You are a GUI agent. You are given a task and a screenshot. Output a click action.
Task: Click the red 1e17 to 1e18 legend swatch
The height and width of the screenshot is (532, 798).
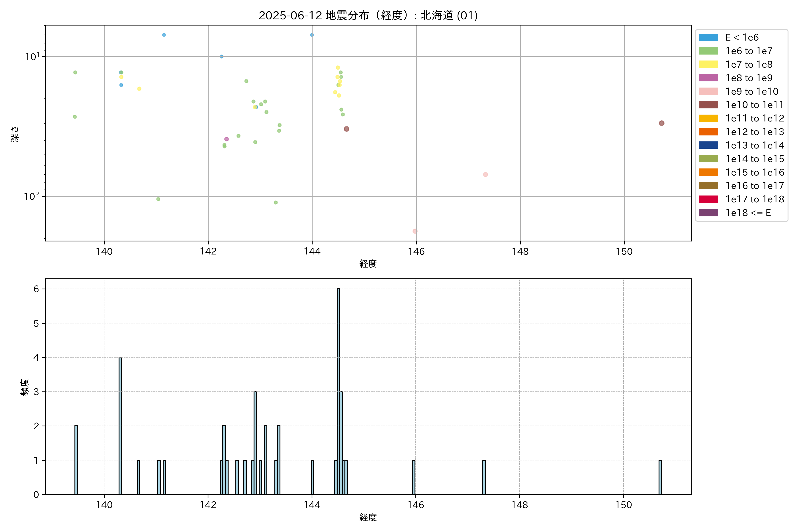pos(708,199)
